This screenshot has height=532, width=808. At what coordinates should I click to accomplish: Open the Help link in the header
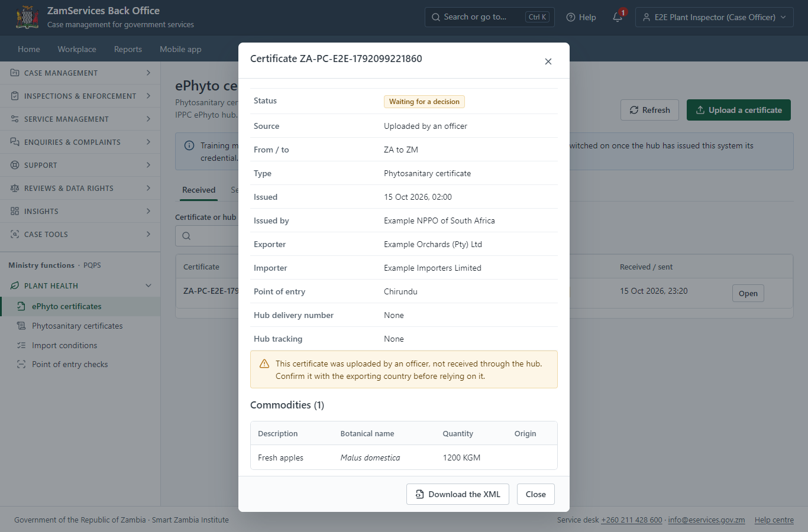point(581,17)
